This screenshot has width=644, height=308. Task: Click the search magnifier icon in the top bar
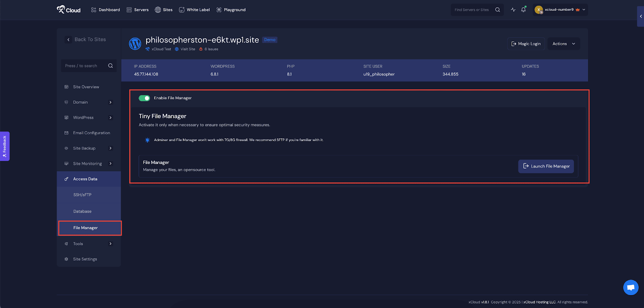[x=497, y=10]
